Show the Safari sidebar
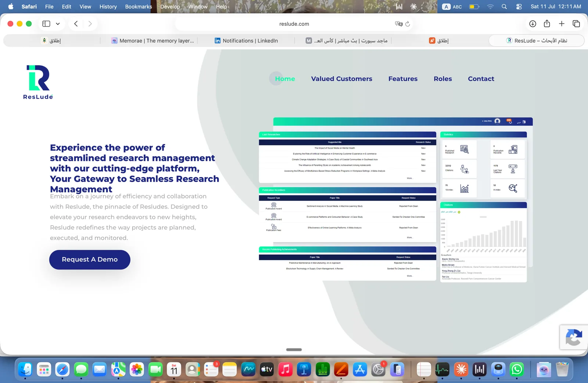 [x=46, y=24]
